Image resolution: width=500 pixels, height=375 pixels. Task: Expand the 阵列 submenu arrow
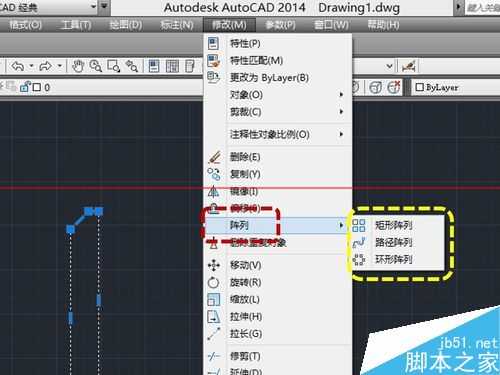click(x=341, y=225)
